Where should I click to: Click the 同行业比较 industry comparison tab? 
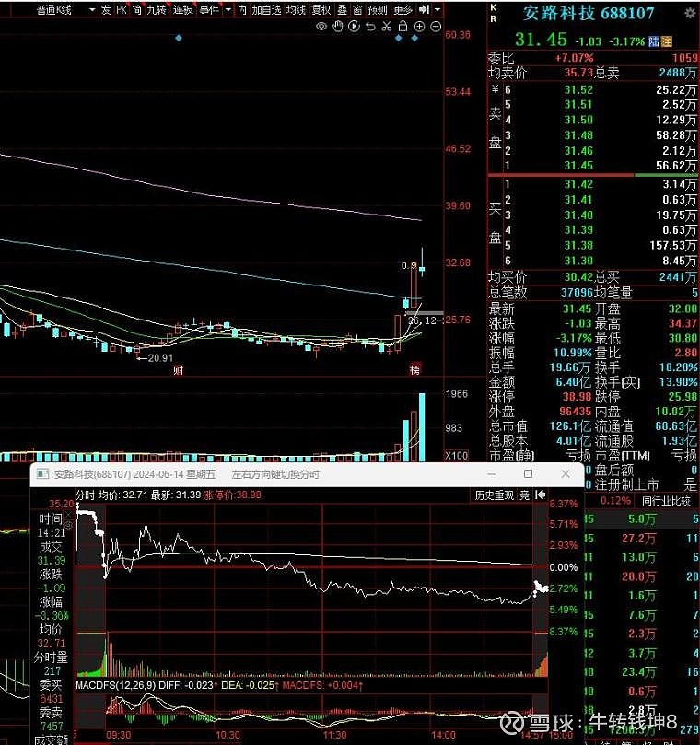[665, 500]
